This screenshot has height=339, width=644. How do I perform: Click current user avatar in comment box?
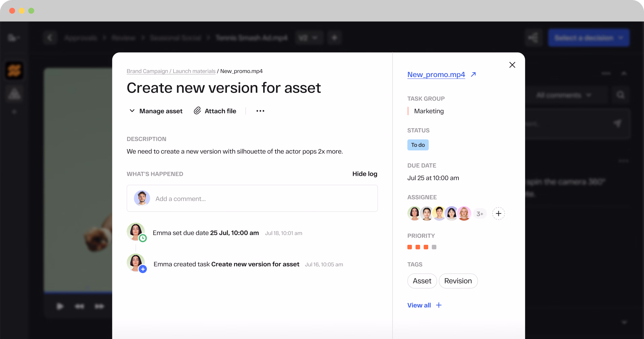pos(142,198)
